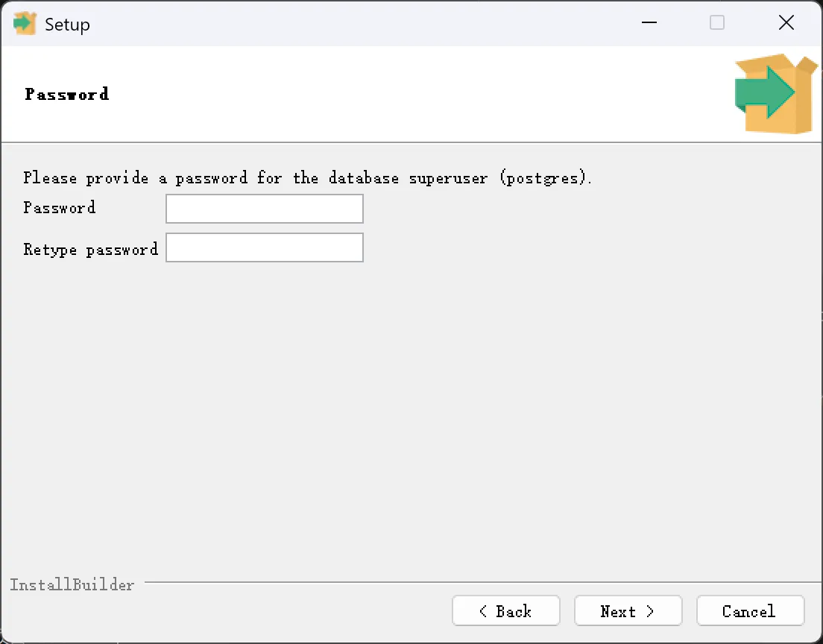Proceed with the Next button
Viewport: 823px width, 644px height.
(628, 610)
